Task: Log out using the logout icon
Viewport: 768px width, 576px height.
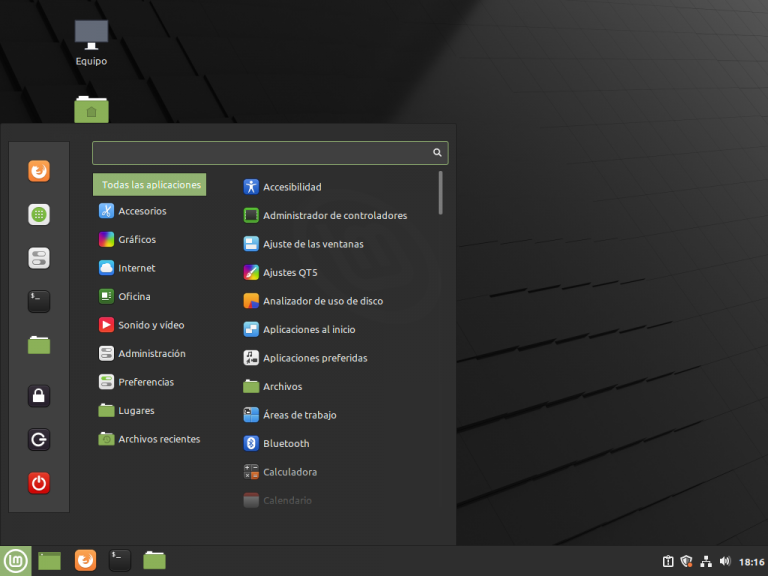Action: click(x=39, y=439)
